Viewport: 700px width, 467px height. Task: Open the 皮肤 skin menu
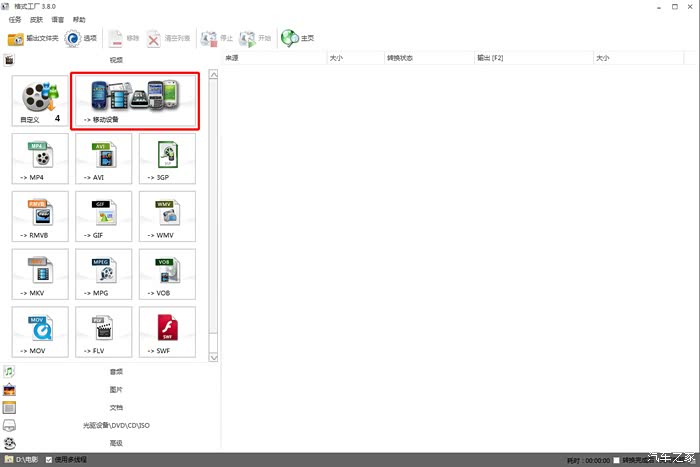click(x=37, y=20)
